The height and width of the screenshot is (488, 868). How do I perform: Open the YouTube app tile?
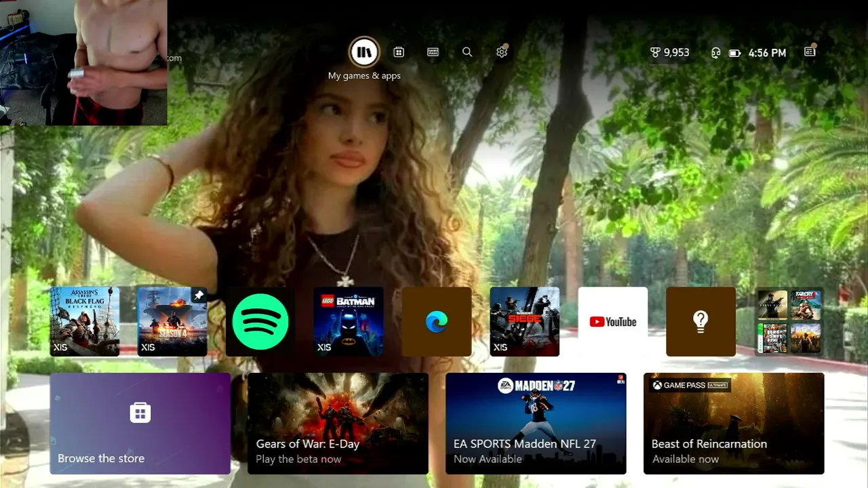[613, 321]
